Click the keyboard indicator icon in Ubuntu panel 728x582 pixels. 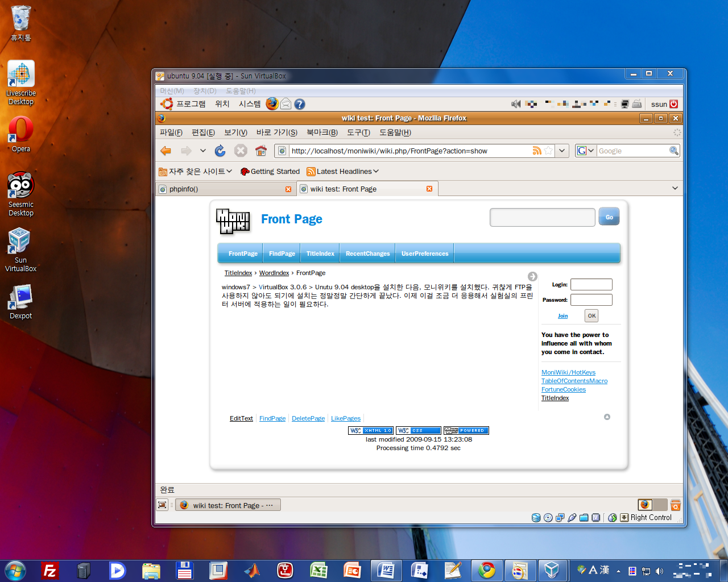[637, 104]
